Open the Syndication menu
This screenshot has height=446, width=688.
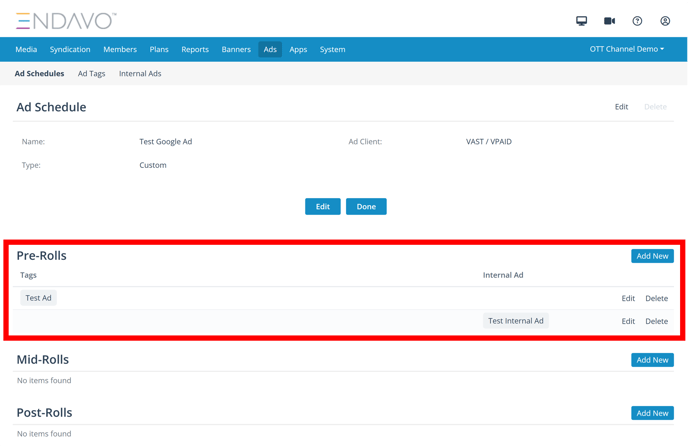(70, 50)
